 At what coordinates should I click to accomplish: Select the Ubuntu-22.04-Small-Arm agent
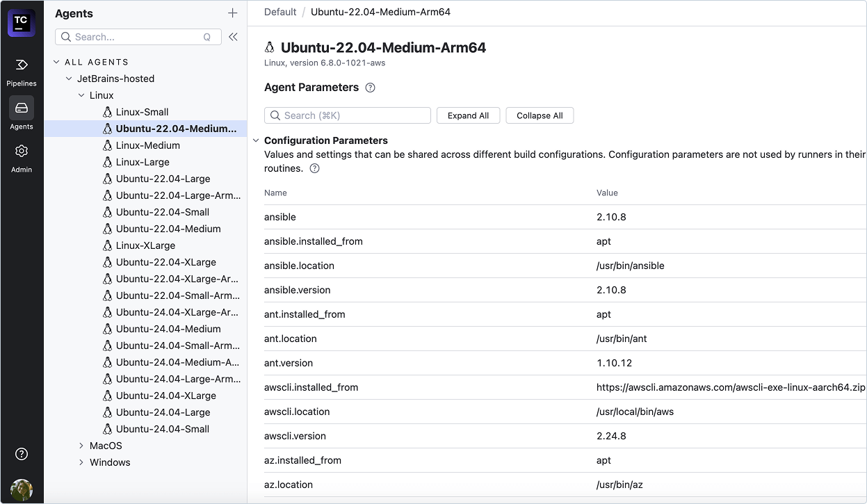pos(178,295)
